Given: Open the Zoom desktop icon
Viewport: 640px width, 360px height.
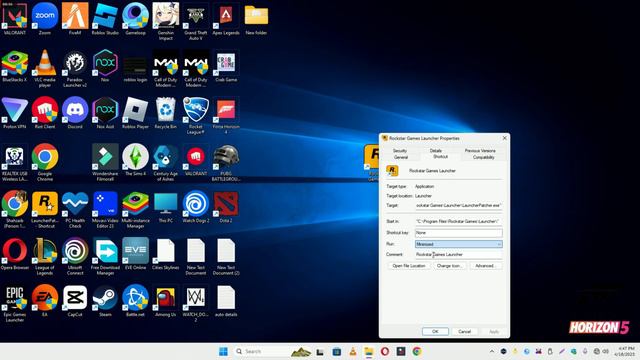Looking at the screenshot, I should click(x=45, y=19).
